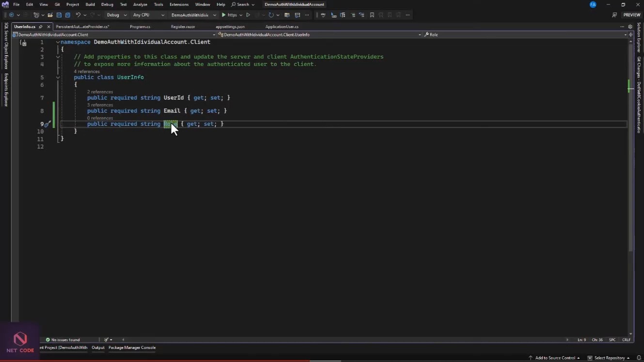The image size is (644, 362).
Task: Click the quick actions screwdriver icon on line 9
Action: pyautogui.click(x=47, y=124)
